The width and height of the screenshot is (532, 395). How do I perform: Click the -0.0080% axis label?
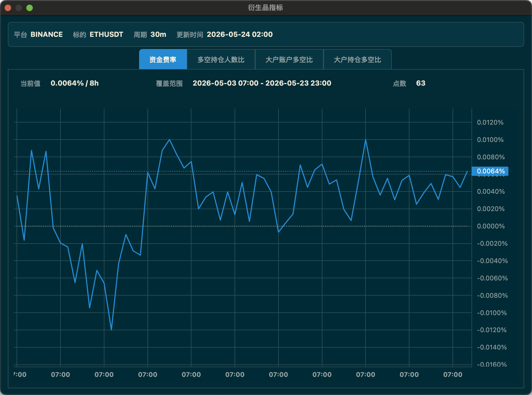tap(492, 296)
